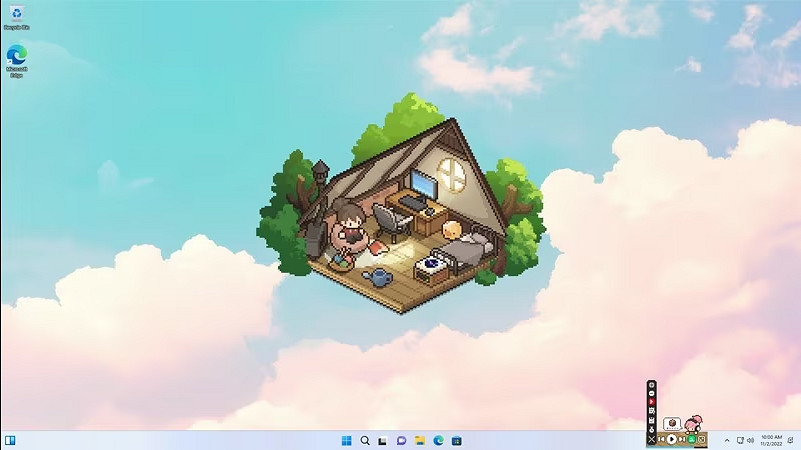Screen dimensions: 801x450
Task: Close the vertical widget menu with X
Action: (651, 439)
